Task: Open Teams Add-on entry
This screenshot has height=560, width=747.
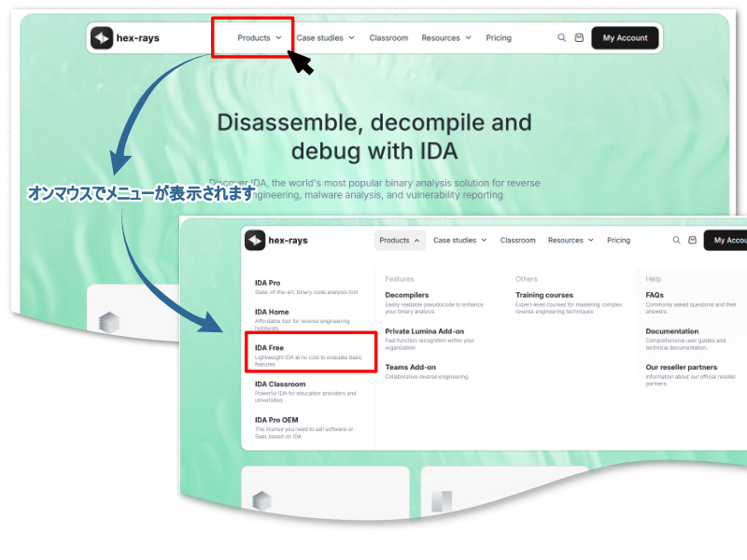Action: click(427, 371)
